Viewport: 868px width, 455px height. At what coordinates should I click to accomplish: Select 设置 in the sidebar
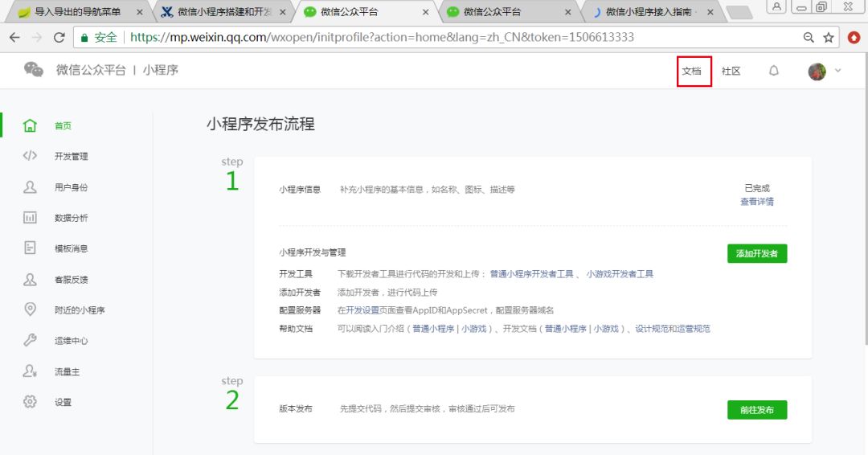point(63,402)
